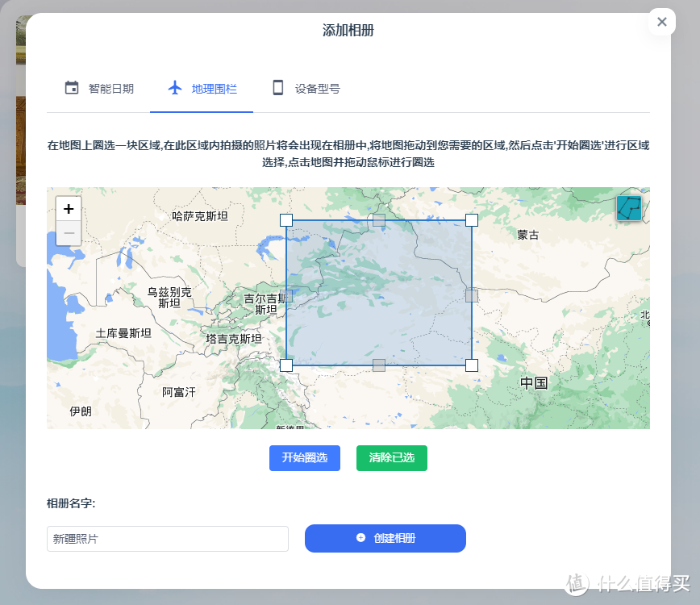Viewport: 700px width, 605px height.
Task: Click the 中国 label on the map
Action: [x=534, y=383]
